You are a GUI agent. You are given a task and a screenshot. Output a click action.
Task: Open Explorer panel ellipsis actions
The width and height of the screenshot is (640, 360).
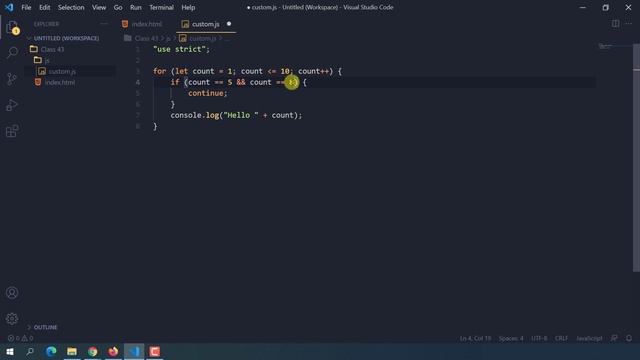[104, 24]
